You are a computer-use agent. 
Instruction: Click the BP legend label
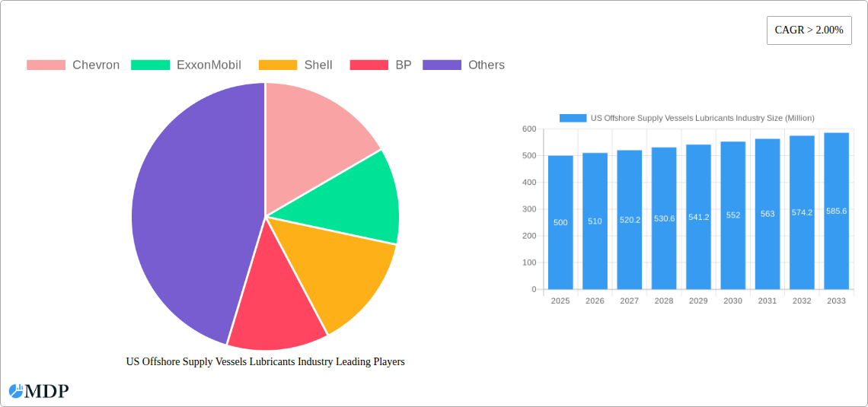point(404,65)
